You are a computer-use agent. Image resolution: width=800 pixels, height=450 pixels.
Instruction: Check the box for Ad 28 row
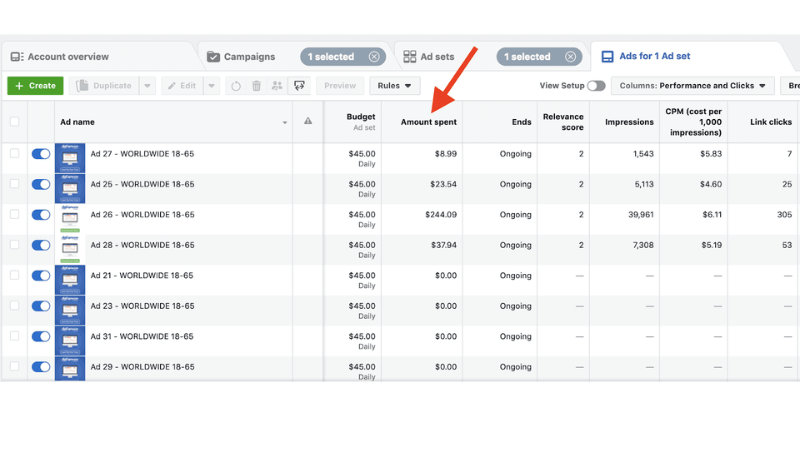click(14, 244)
